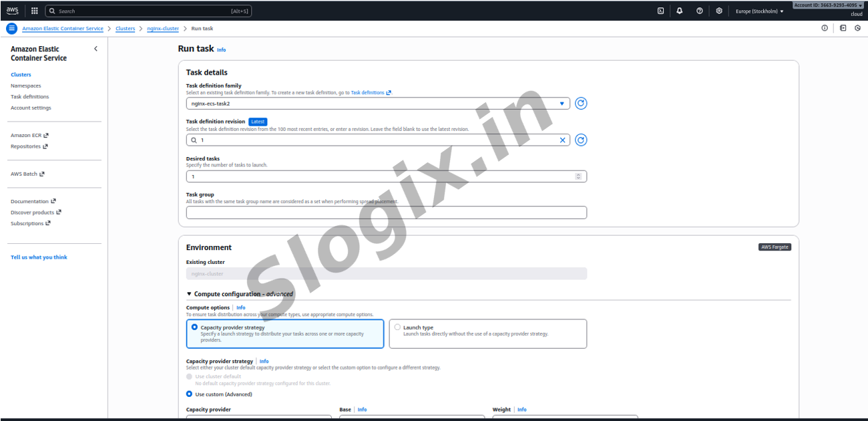Open the AWS services grid menu

point(35,11)
